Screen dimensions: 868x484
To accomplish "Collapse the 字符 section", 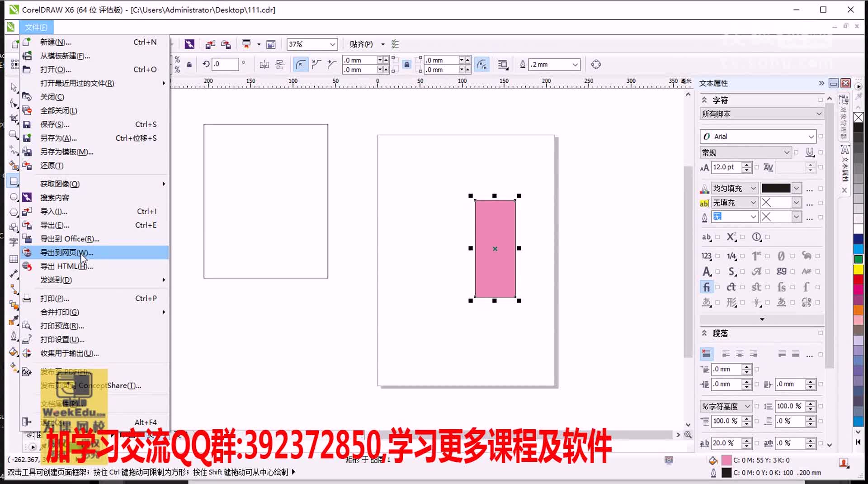I will coord(704,100).
